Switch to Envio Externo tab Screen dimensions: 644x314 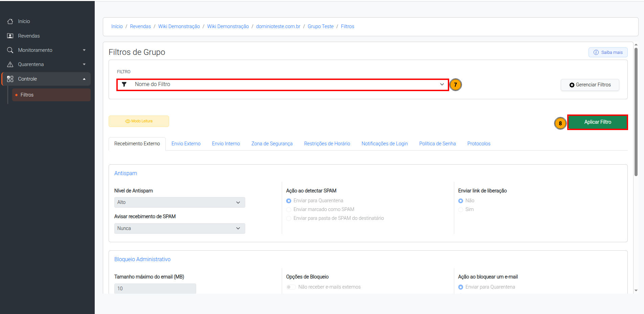(186, 144)
